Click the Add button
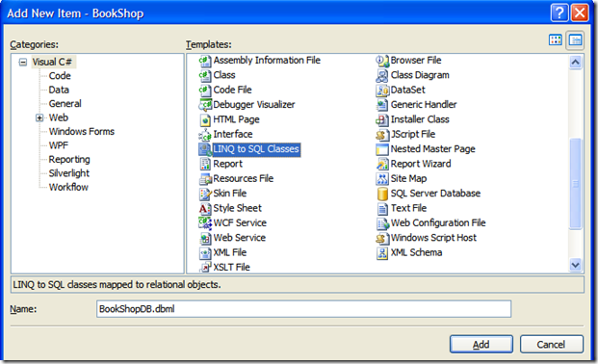 coord(481,345)
